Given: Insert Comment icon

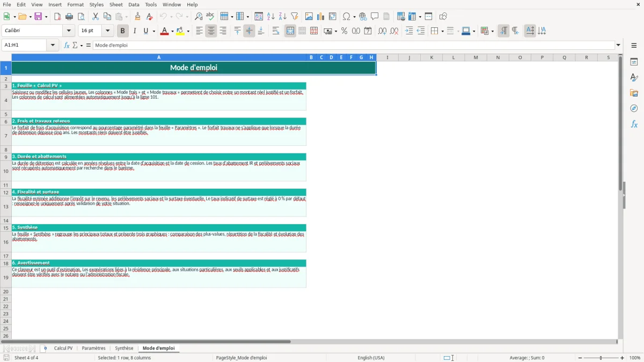Looking at the screenshot, I should tap(375, 17).
